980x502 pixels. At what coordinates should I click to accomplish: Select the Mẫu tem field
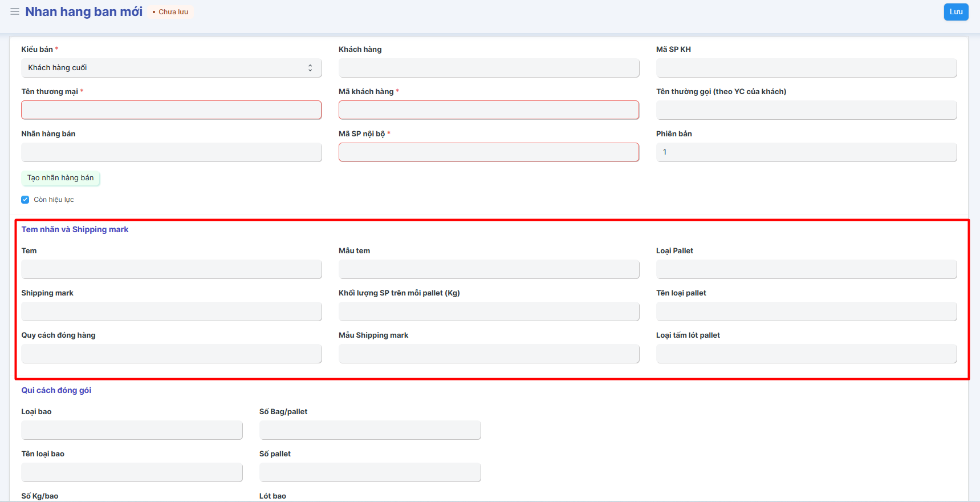tap(489, 269)
